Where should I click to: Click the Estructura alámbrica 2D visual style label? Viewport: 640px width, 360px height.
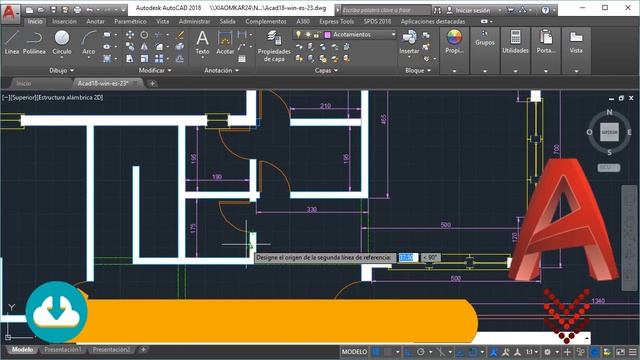click(70, 98)
